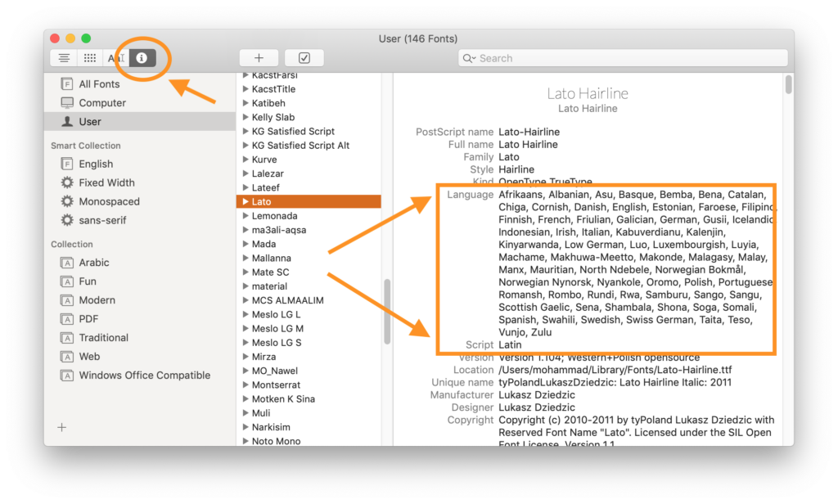This screenshot has width=838, height=504.
Task: Open the grid view of fonts
Action: pyautogui.click(x=88, y=57)
